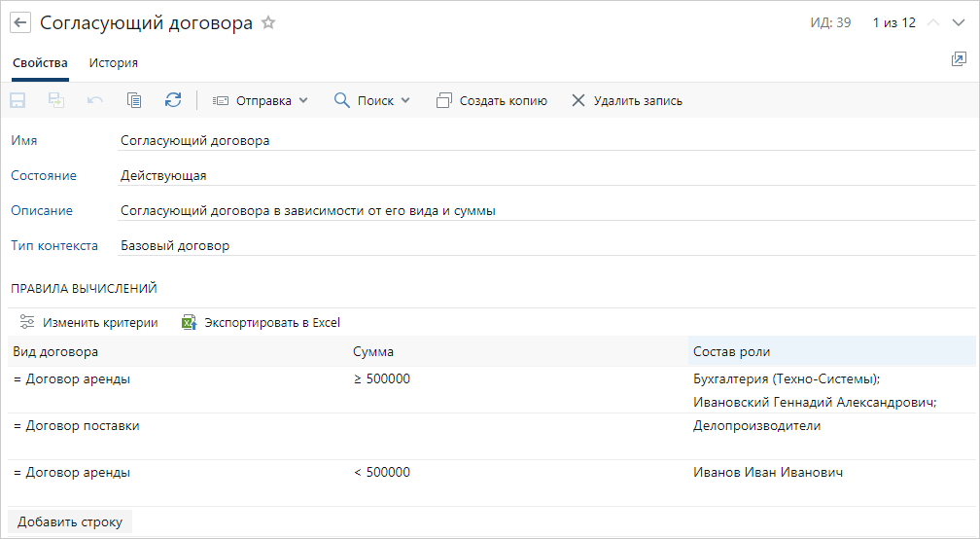Image resolution: width=980 pixels, height=539 pixels.
Task: Export rules via Экспортировать в Excel
Action: (x=261, y=322)
